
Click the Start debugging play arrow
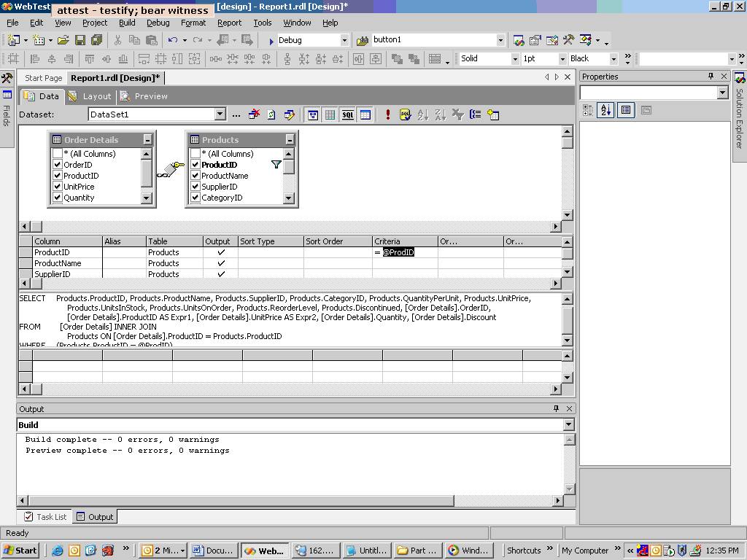pyautogui.click(x=271, y=41)
